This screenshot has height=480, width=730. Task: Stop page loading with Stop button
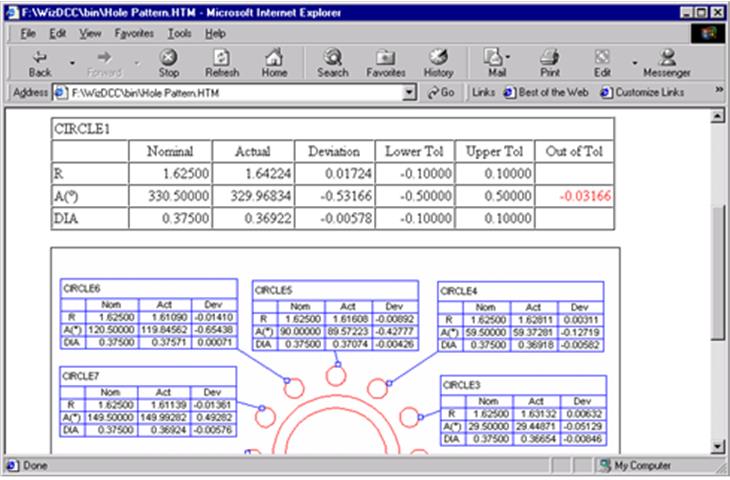click(x=169, y=64)
